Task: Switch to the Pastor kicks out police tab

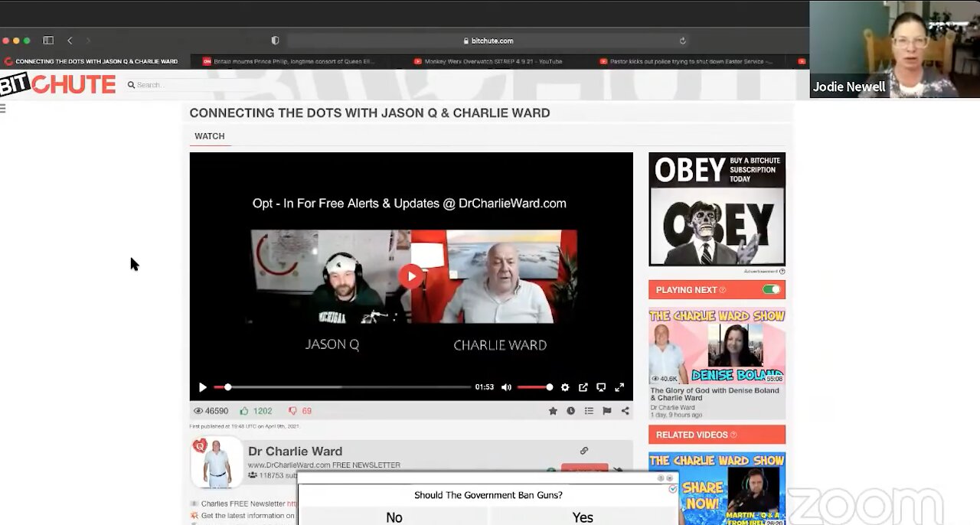Action: pos(687,61)
